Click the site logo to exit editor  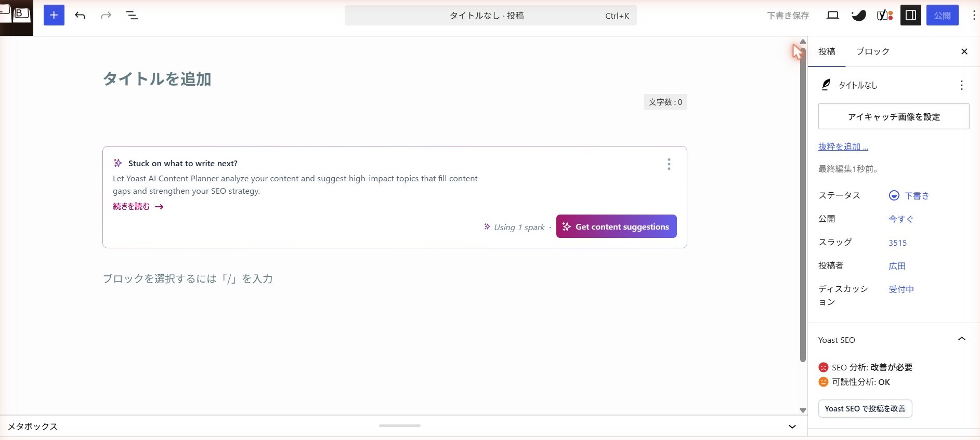coord(16,17)
